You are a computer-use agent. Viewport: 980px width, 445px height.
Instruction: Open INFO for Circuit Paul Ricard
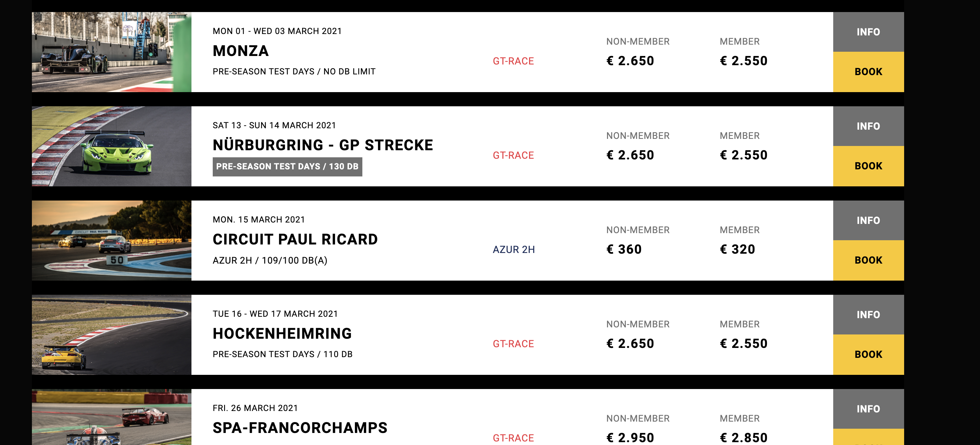point(868,220)
